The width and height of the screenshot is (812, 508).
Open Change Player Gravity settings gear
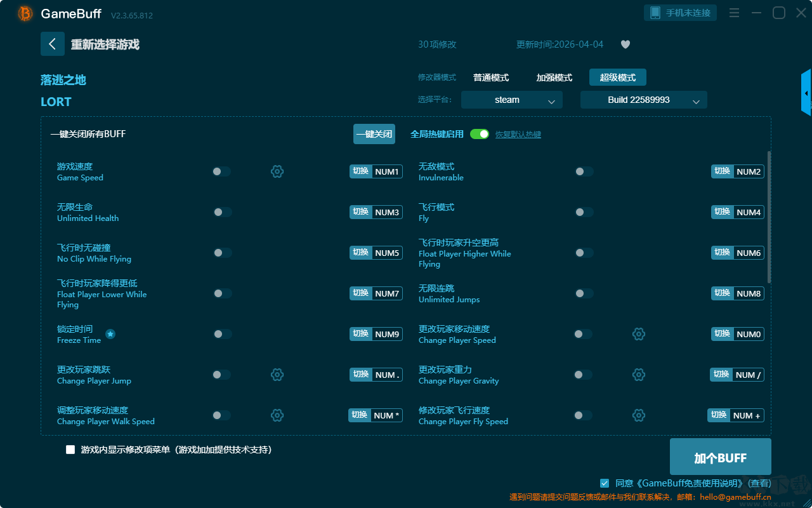[639, 375]
